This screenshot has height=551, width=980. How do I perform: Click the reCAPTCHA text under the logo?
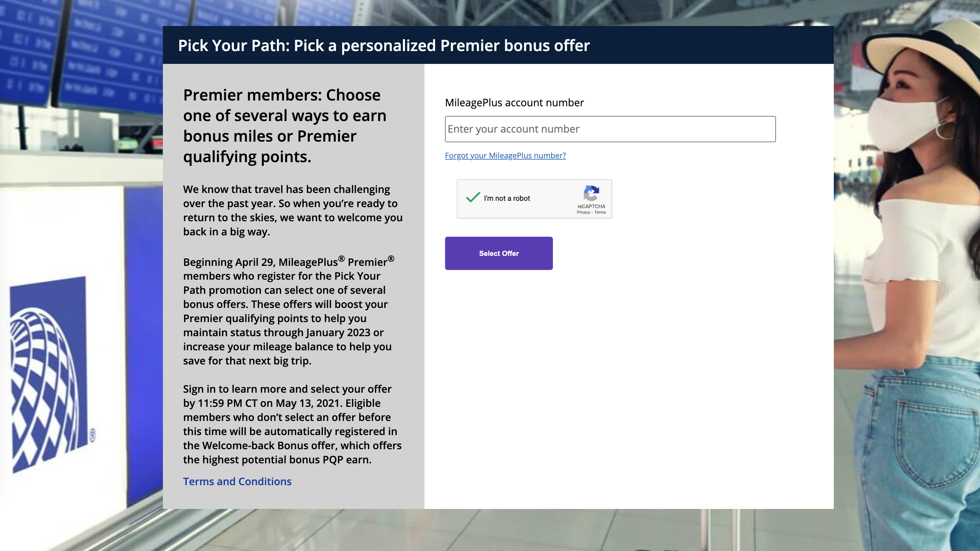(591, 206)
